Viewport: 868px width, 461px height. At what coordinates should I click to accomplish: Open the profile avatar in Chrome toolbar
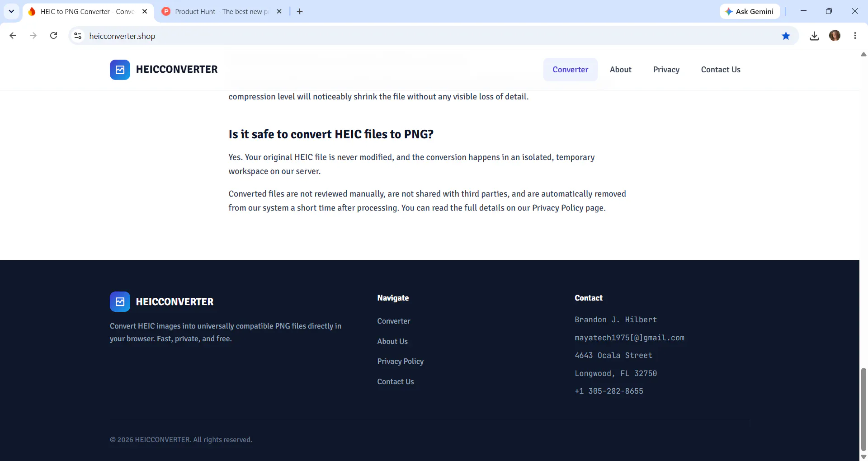(835, 36)
